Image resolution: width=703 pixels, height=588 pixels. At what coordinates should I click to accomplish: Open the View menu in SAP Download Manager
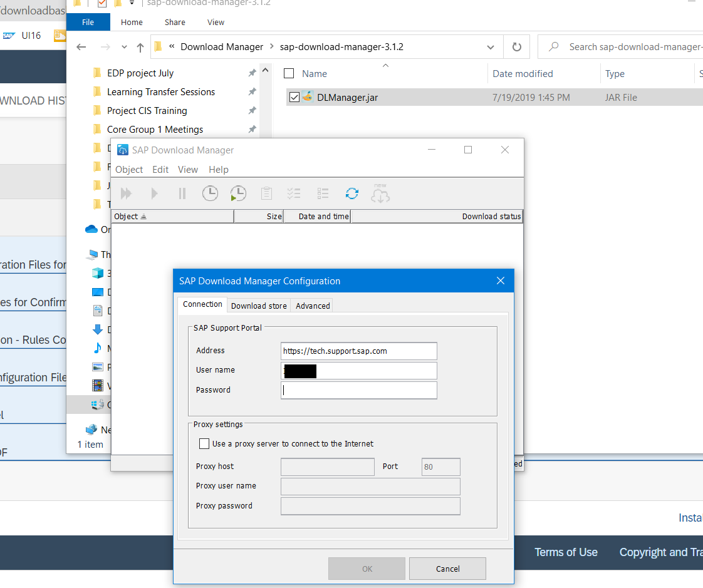(x=188, y=170)
